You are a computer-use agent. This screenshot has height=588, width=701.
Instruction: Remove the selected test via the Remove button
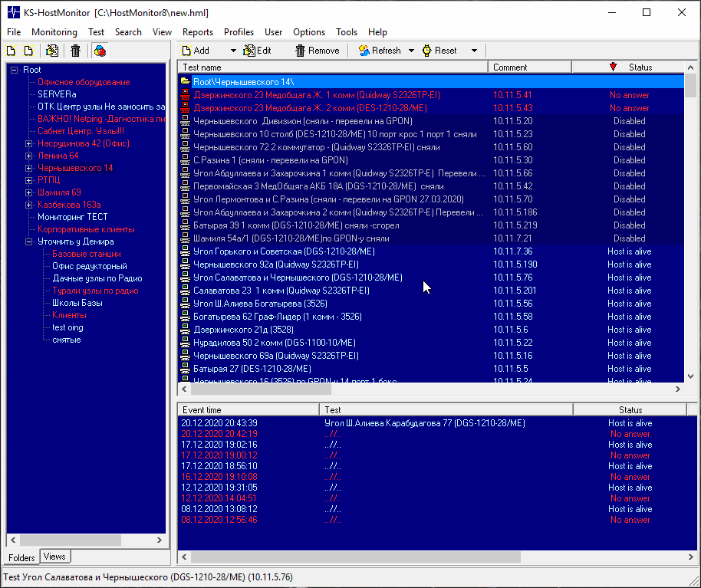pyautogui.click(x=317, y=51)
